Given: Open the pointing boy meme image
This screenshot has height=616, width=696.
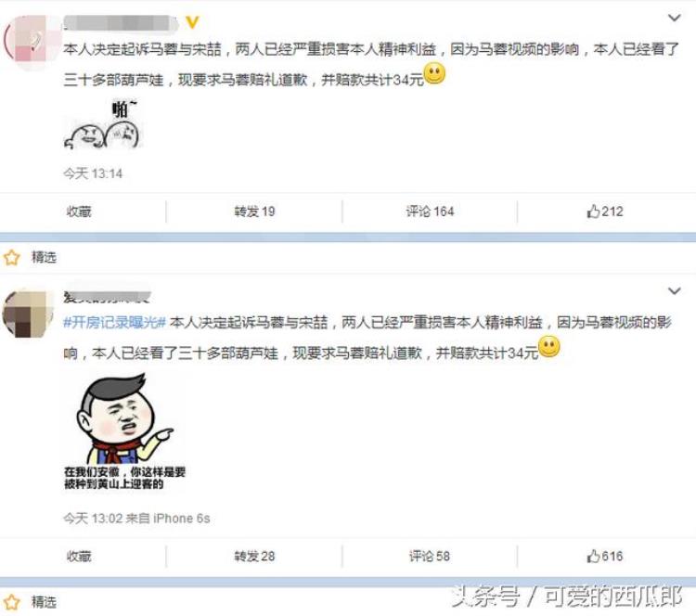Looking at the screenshot, I should pyautogui.click(x=125, y=431).
